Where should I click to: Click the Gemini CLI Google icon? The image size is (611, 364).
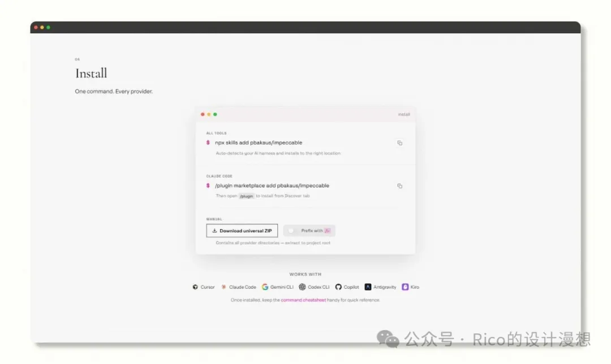coord(265,287)
